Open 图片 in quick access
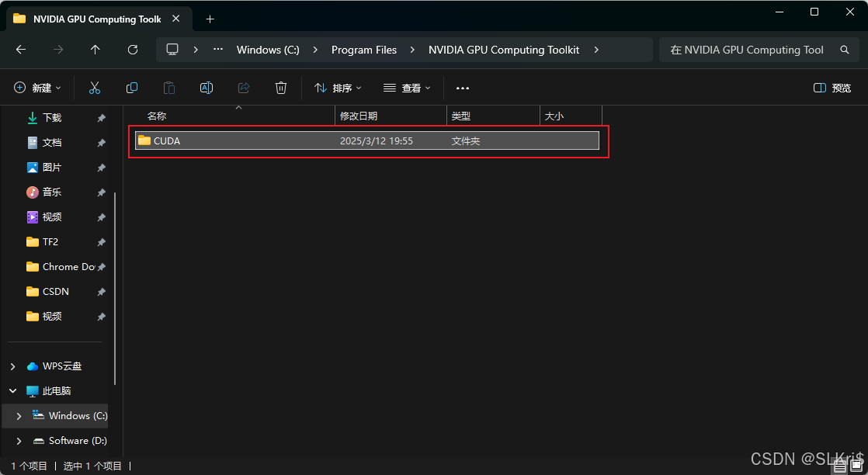The height and width of the screenshot is (475, 868). (52, 167)
